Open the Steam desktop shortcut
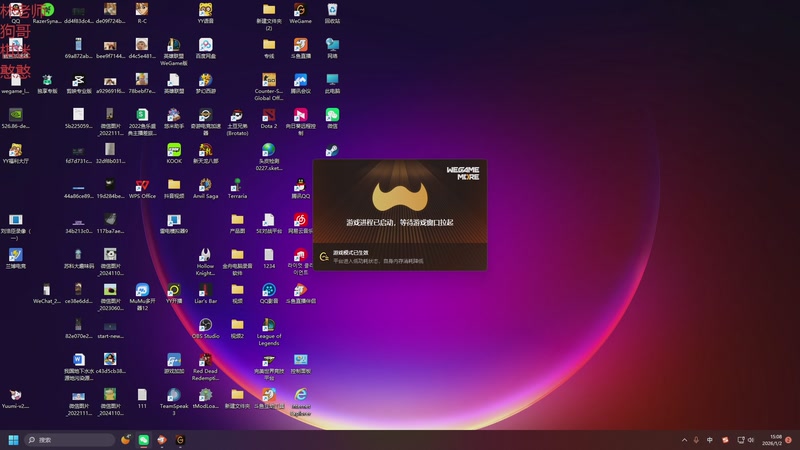The width and height of the screenshot is (800, 450). tap(332, 150)
